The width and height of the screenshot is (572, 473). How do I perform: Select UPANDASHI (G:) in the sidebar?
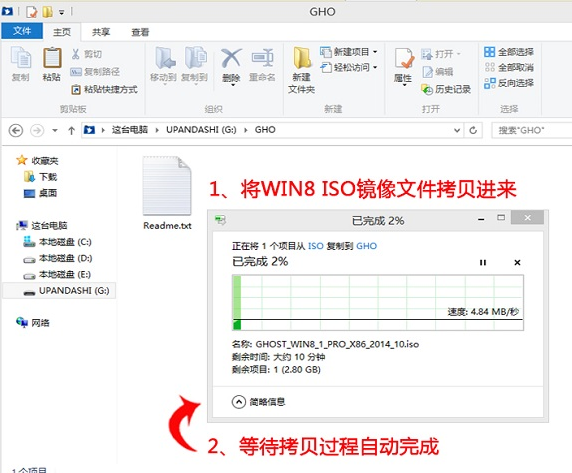(x=59, y=291)
